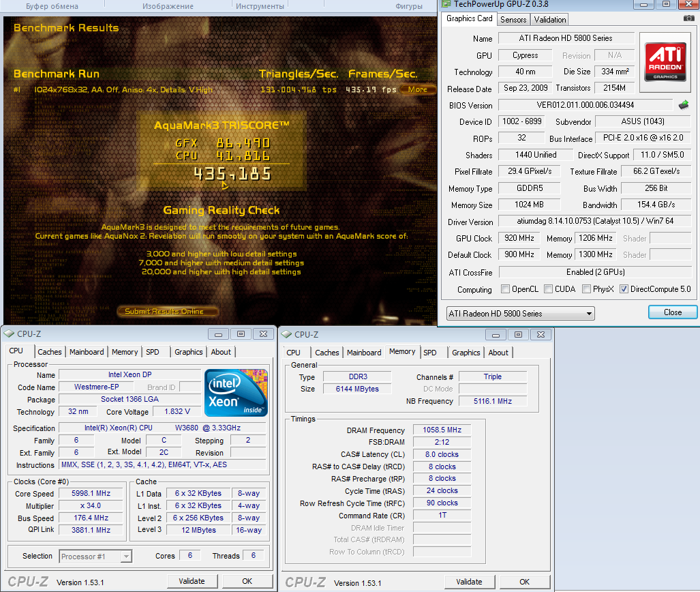Click the Core Voltage 1.832 V value
Image resolution: width=700 pixels, height=592 pixels.
(x=177, y=411)
